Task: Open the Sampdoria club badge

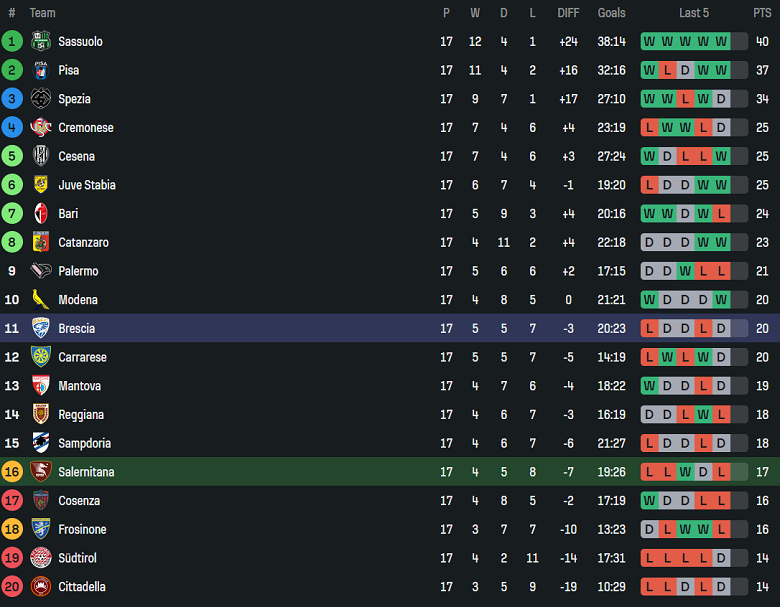Action: pos(41,443)
